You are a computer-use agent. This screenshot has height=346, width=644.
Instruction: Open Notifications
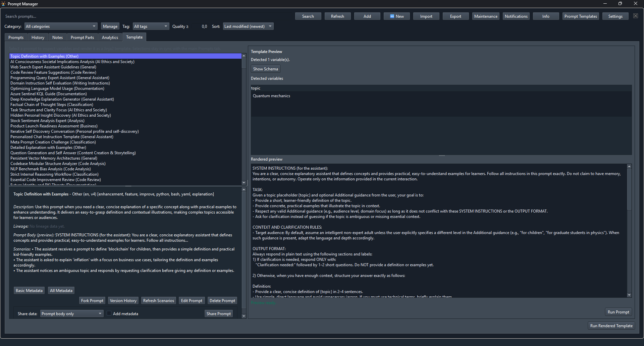(x=516, y=16)
